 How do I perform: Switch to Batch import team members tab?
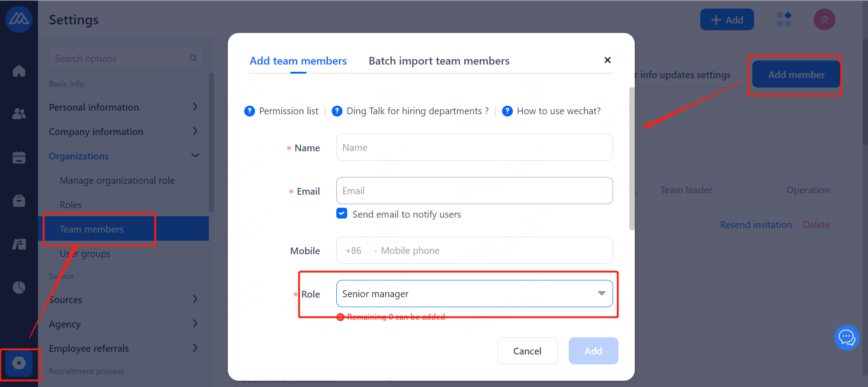[x=439, y=61]
